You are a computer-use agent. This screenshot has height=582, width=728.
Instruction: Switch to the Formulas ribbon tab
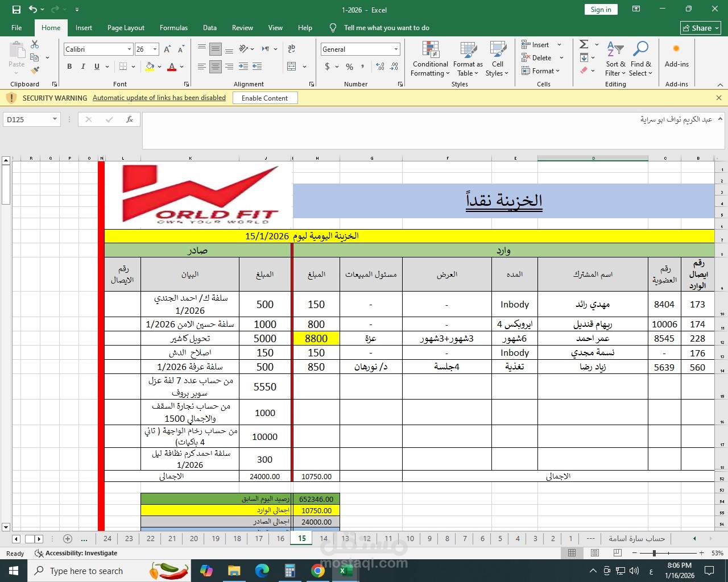[x=173, y=27]
